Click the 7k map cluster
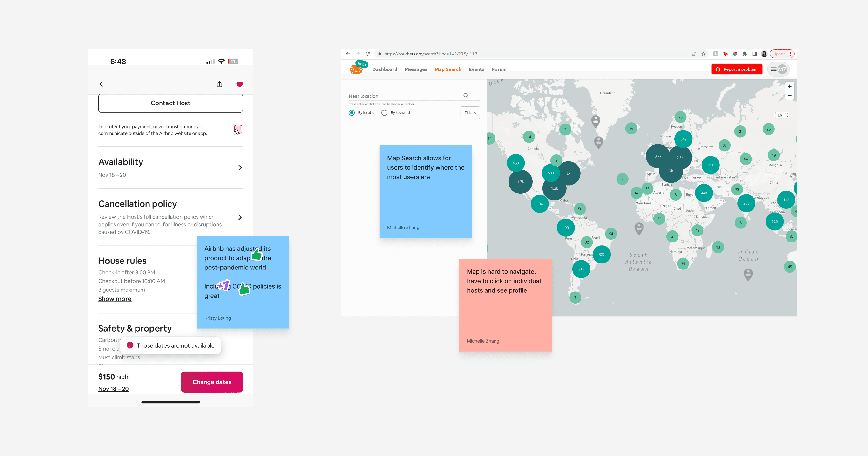Screen dimensions: 868x456 (671, 171)
